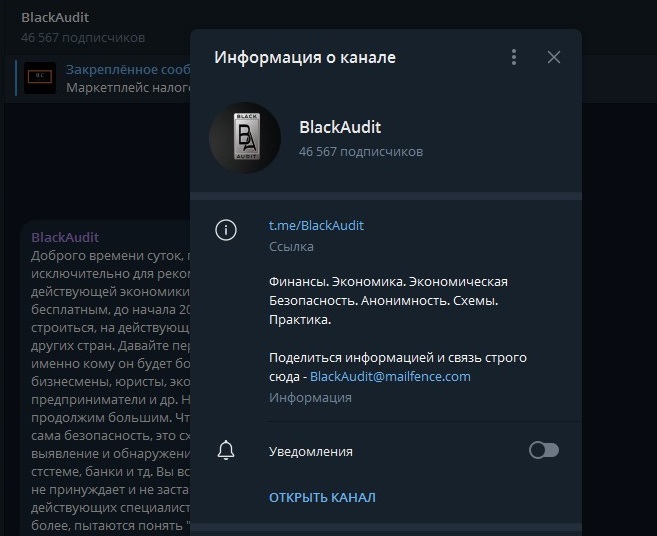657x536 pixels.
Task: Click the BlackAudit channel avatar
Action: tap(245, 138)
